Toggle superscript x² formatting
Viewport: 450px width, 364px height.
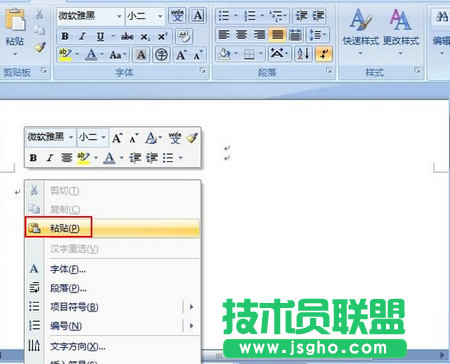click(162, 36)
